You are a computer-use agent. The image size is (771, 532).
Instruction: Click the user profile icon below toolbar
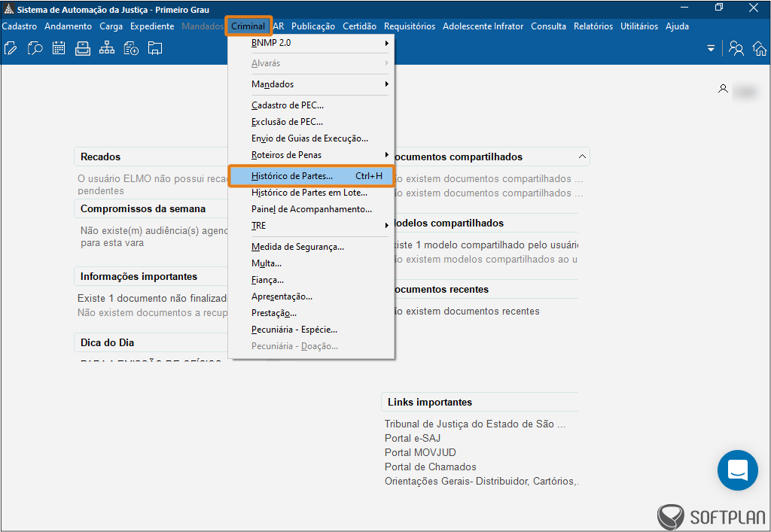click(723, 89)
